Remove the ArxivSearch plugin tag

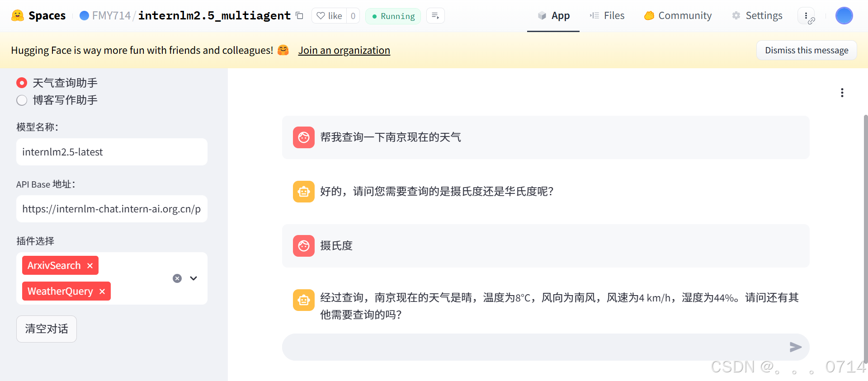[90, 265]
